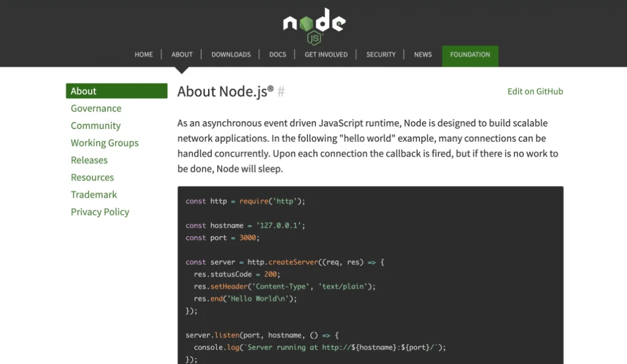Click the # anchor next to About Node.js
The height and width of the screenshot is (364, 627).
281,92
